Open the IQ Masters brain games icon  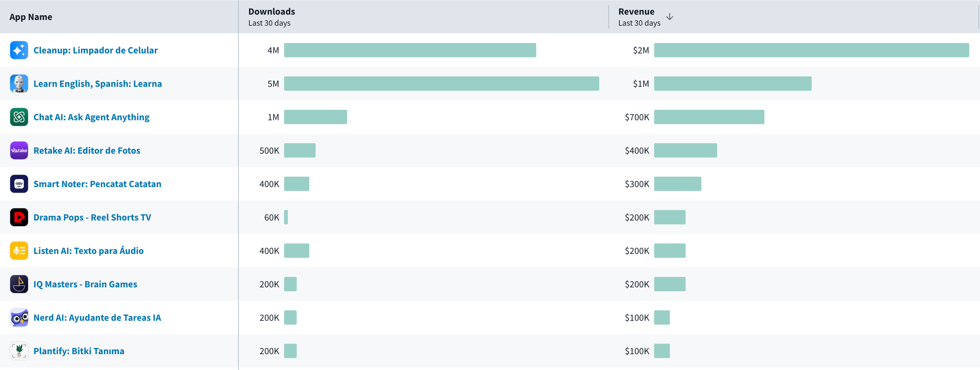click(x=19, y=284)
